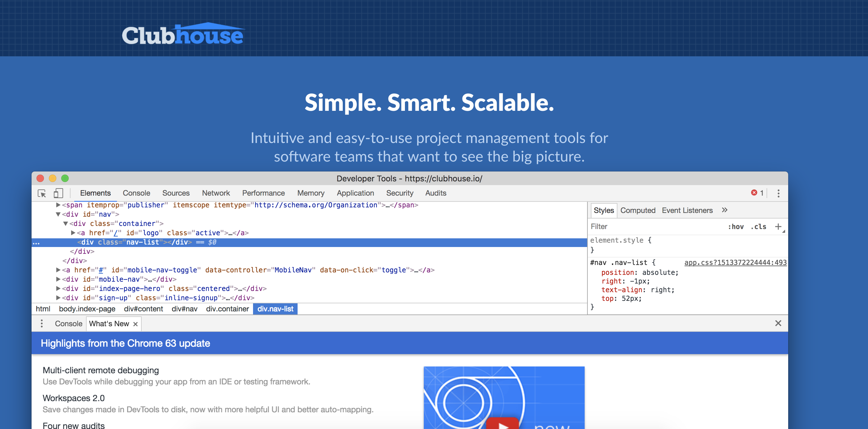
Task: Click the new style rule plus icon
Action: tap(778, 227)
